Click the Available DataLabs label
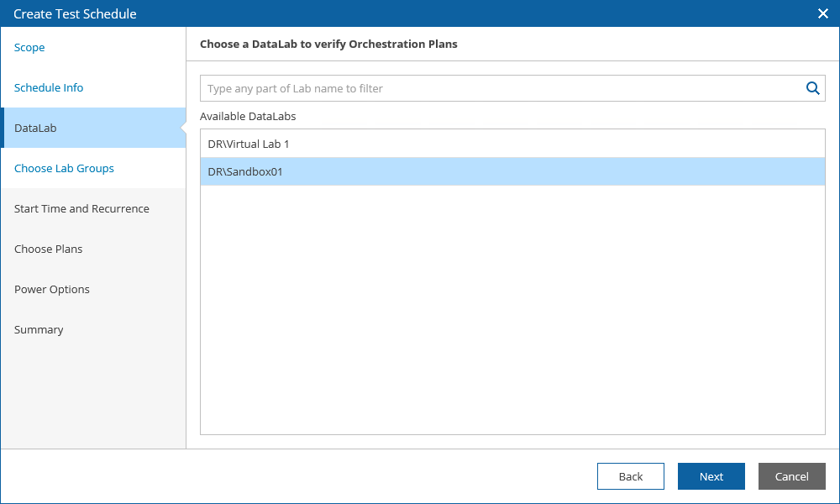 tap(248, 117)
